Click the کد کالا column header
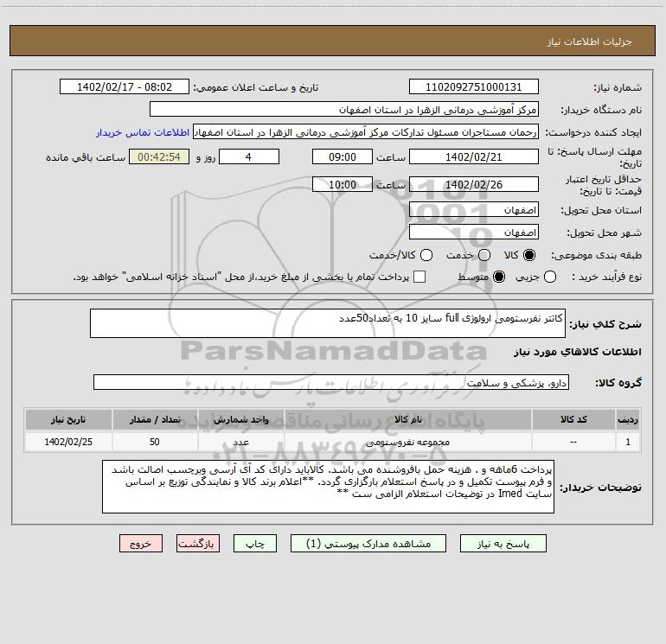The width and height of the screenshot is (666, 644). pyautogui.click(x=573, y=419)
